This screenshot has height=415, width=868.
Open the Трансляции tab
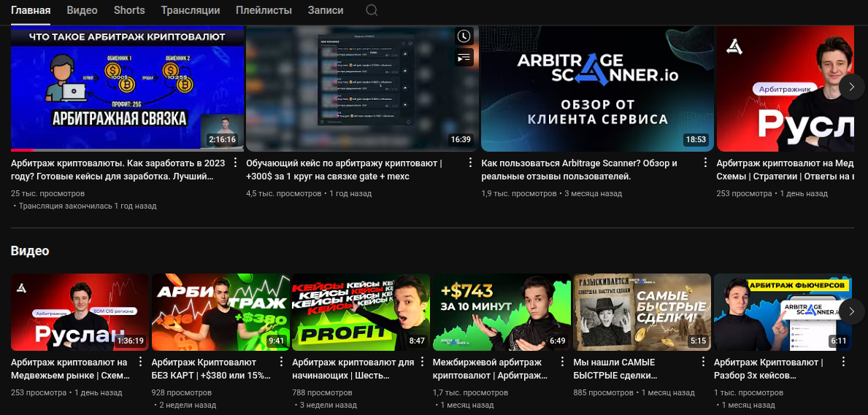pos(191,10)
